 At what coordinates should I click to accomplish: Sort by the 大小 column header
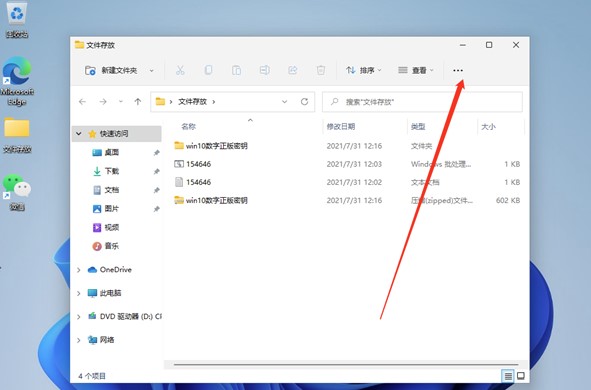pyautogui.click(x=488, y=127)
